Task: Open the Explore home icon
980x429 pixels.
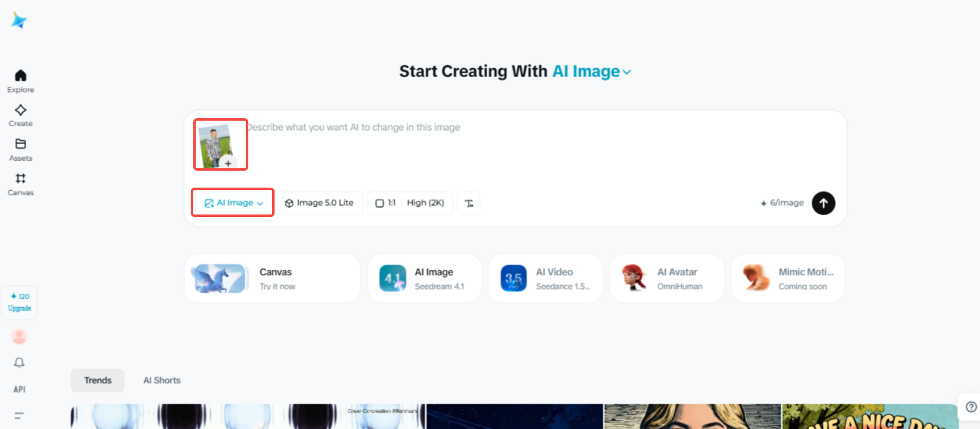Action: click(x=19, y=79)
